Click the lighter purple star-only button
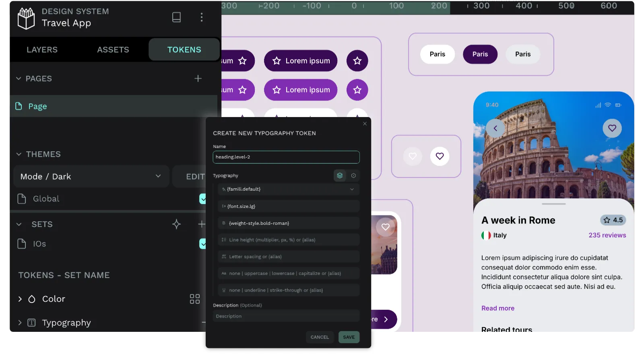The image size is (644, 362). (357, 90)
